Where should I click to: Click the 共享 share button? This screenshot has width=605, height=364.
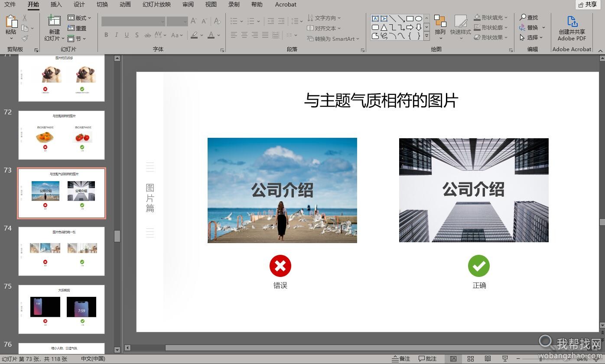pos(588,4)
